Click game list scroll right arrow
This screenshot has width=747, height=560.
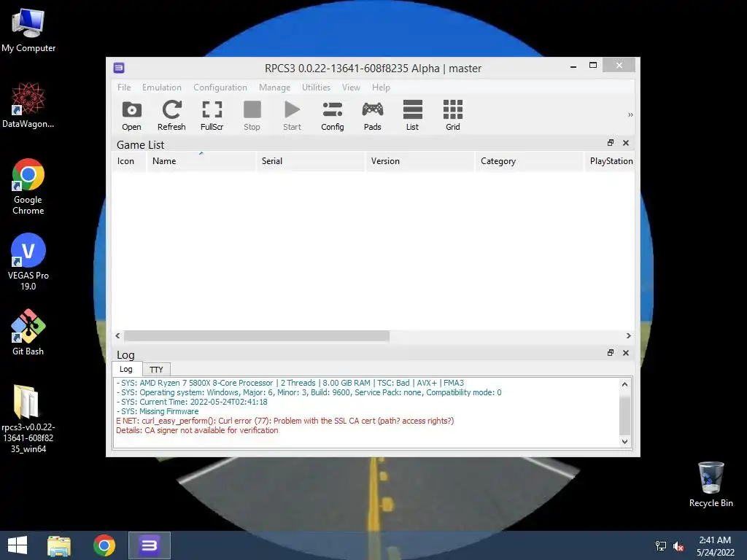click(x=628, y=335)
